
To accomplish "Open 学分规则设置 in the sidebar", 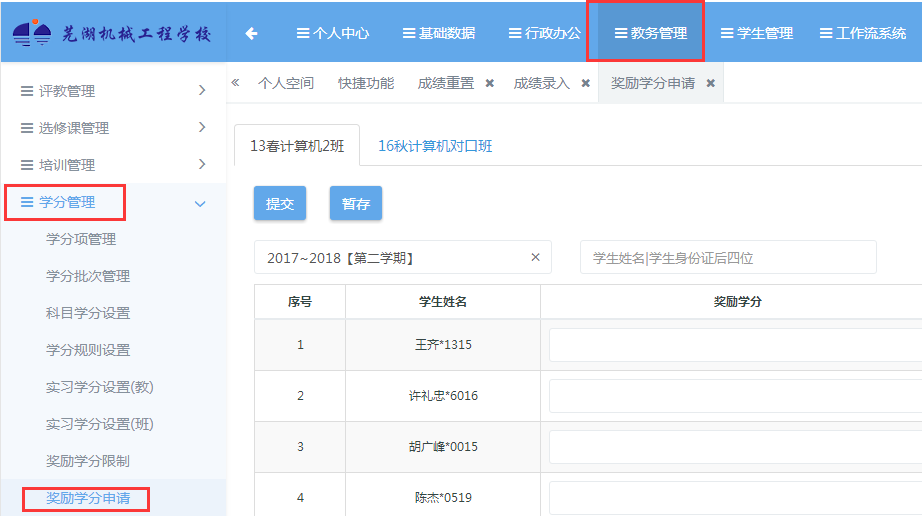I will [x=88, y=350].
